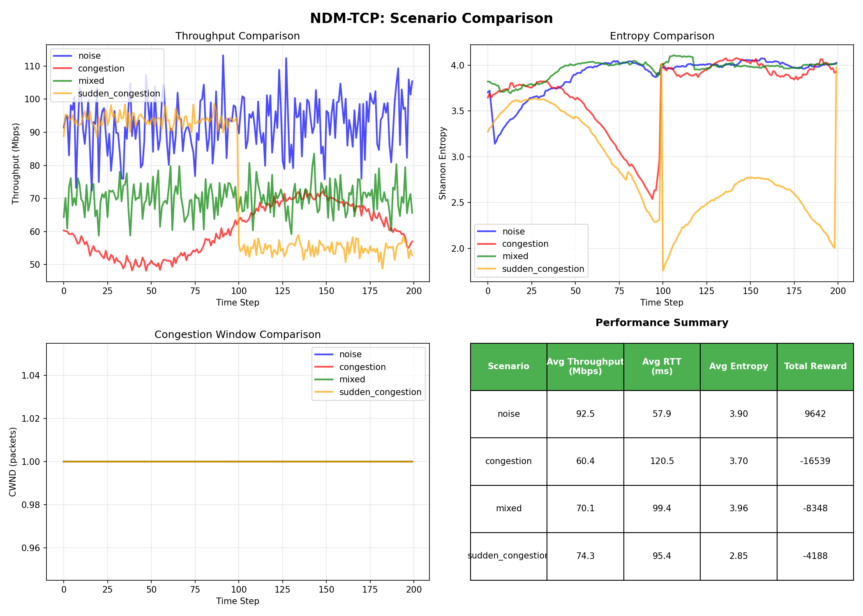The width and height of the screenshot is (863, 616).
Task: Click the Avg Entropy header cell
Action: pos(738,366)
